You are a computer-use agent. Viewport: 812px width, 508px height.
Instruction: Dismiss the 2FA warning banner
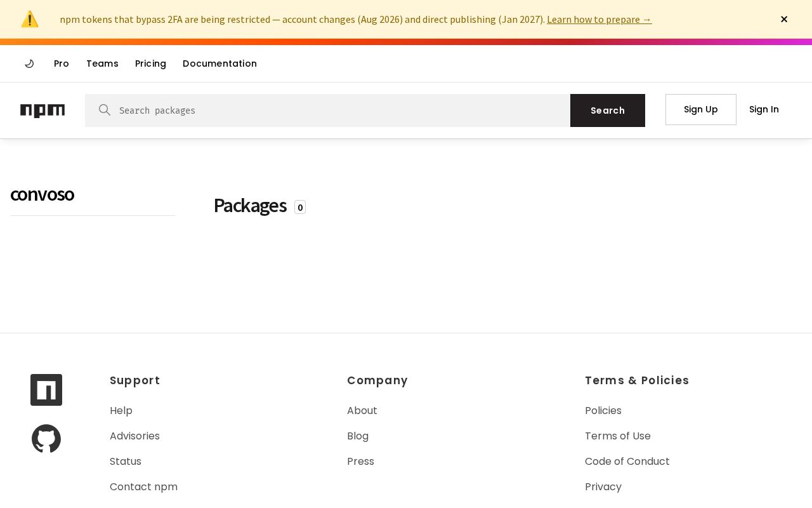click(784, 19)
